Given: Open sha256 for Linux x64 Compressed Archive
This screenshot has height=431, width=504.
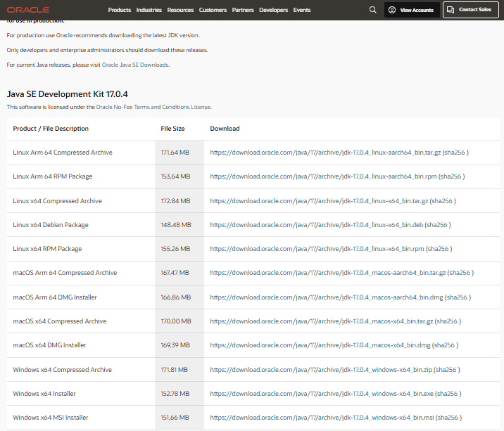Looking at the screenshot, I should (x=442, y=201).
